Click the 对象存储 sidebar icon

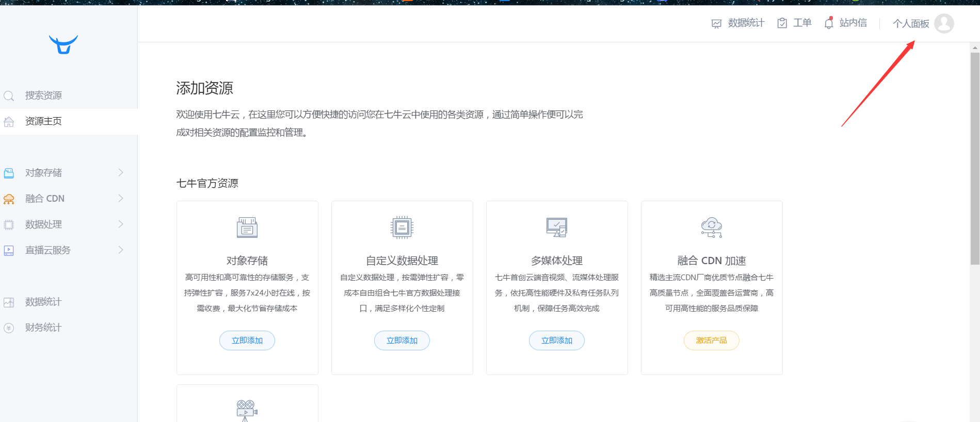click(x=9, y=173)
